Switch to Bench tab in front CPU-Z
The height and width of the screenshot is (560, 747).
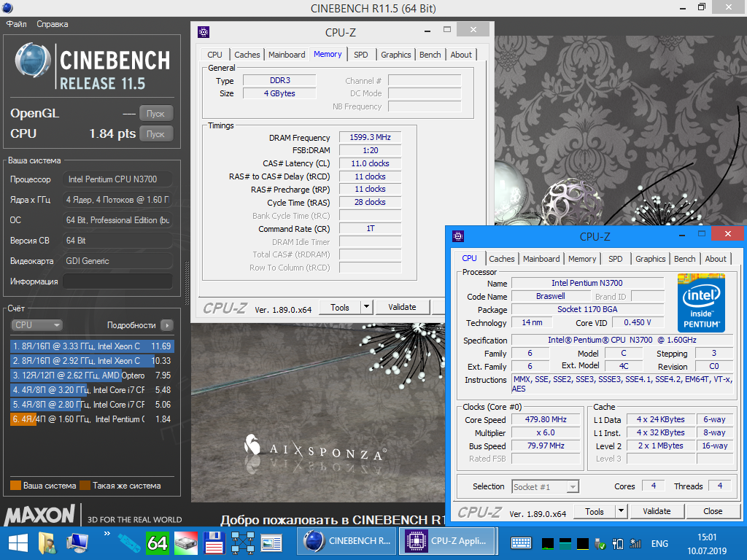pos(684,259)
